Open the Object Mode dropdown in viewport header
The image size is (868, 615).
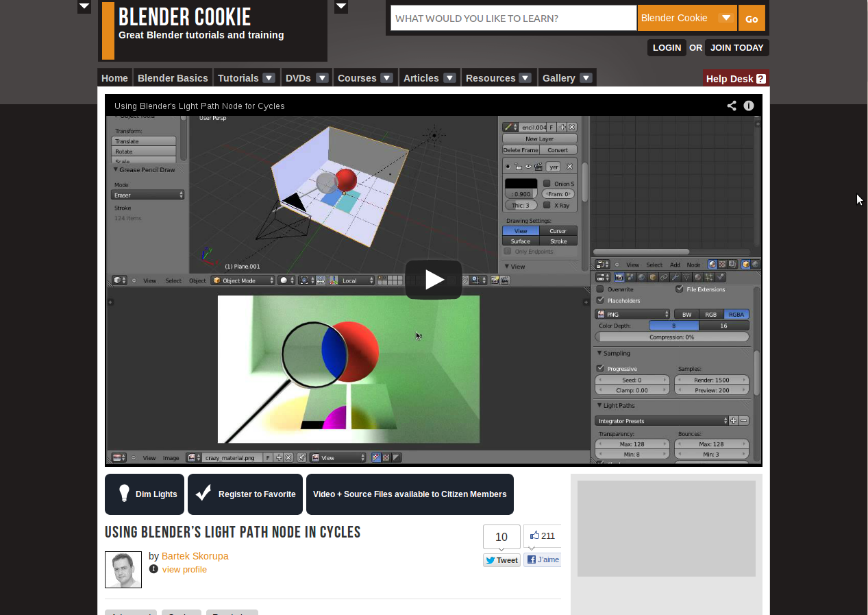tap(242, 280)
